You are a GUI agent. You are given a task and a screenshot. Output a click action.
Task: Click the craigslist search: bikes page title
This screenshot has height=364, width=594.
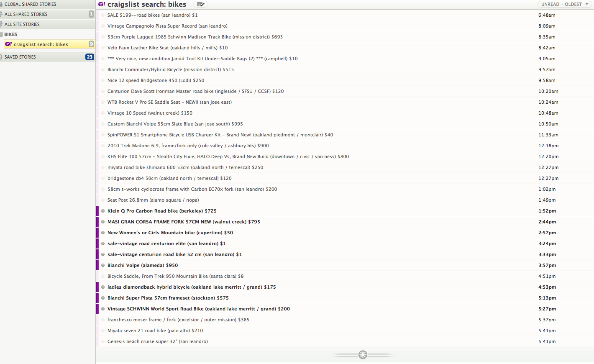pyautogui.click(x=147, y=4)
